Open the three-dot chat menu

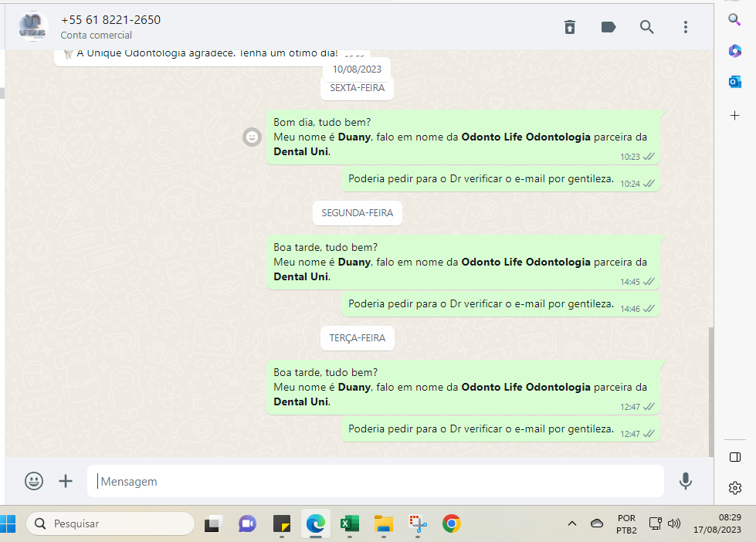(x=685, y=27)
